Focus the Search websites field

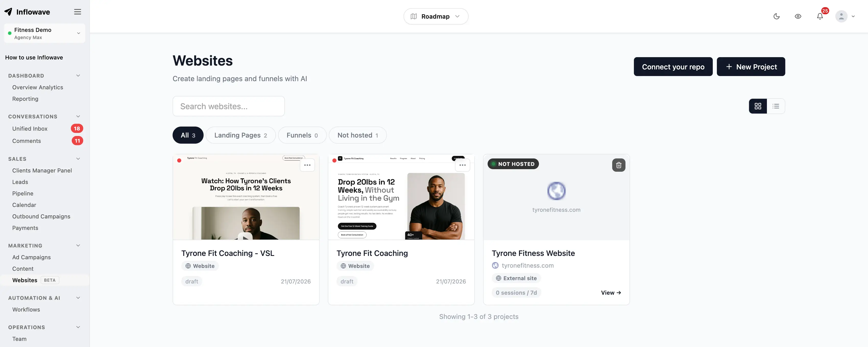(x=228, y=106)
